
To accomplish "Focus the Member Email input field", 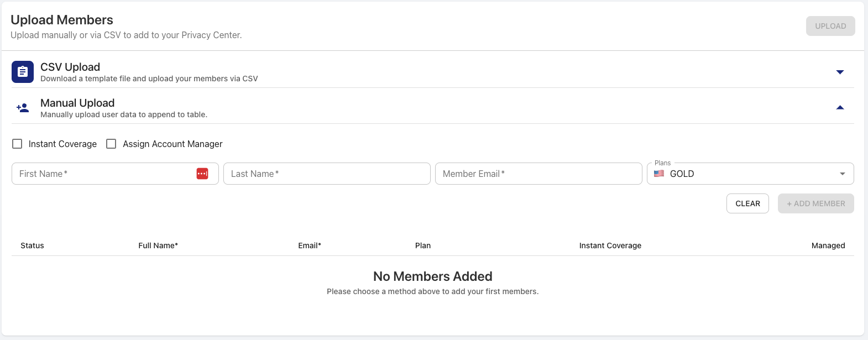I will pyautogui.click(x=538, y=174).
